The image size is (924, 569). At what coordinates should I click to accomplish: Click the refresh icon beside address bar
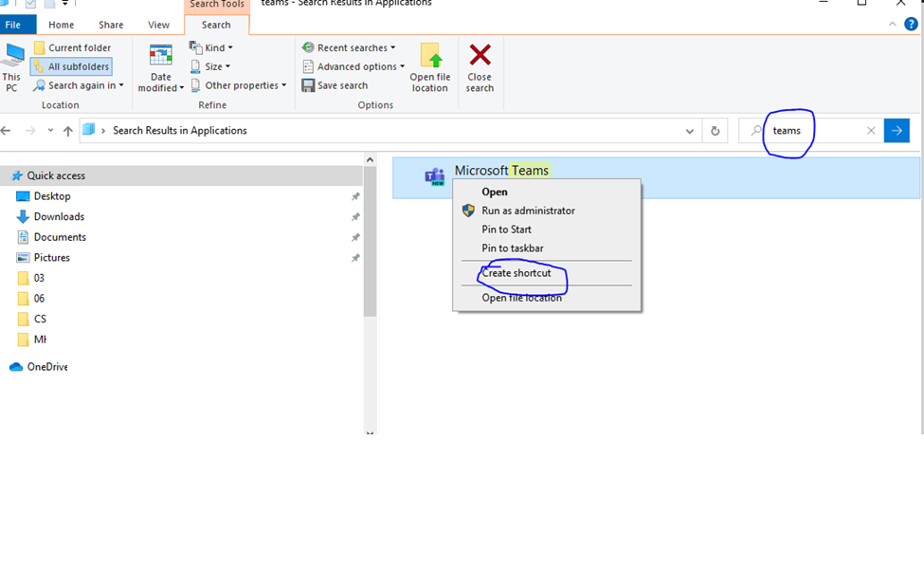pyautogui.click(x=715, y=131)
